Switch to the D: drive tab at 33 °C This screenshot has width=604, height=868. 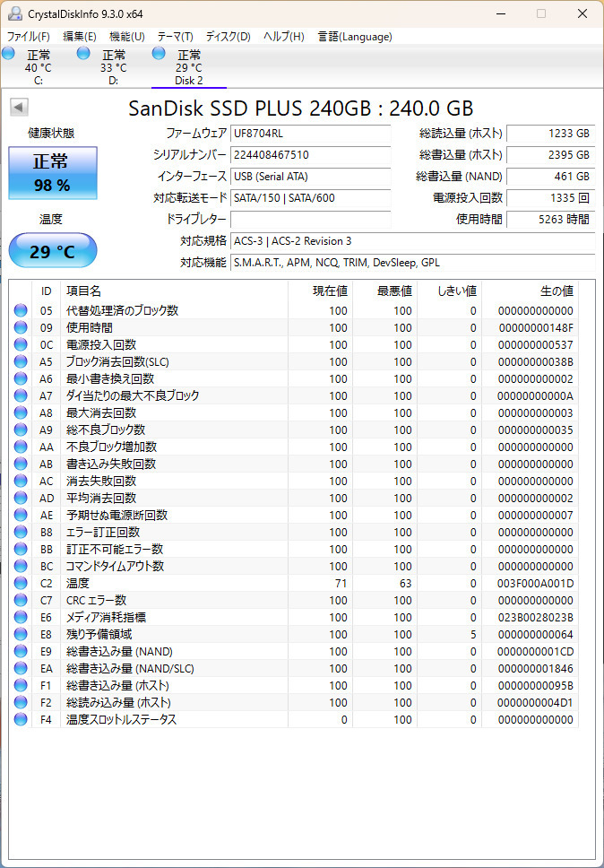pos(114,67)
